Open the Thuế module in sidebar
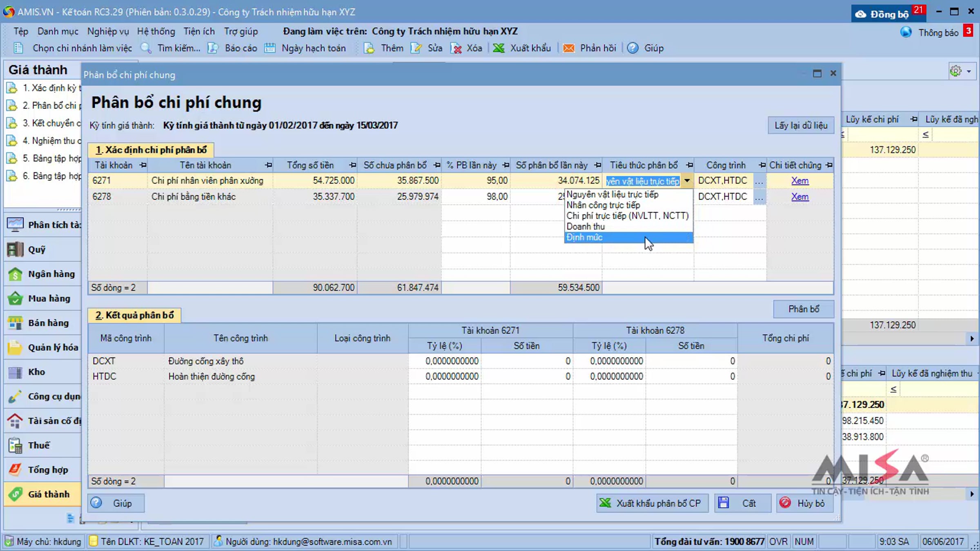This screenshot has height=551, width=980. [x=43, y=445]
